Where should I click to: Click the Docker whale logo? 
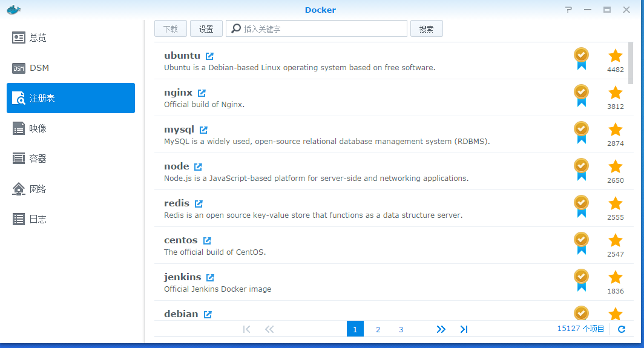[x=13, y=10]
